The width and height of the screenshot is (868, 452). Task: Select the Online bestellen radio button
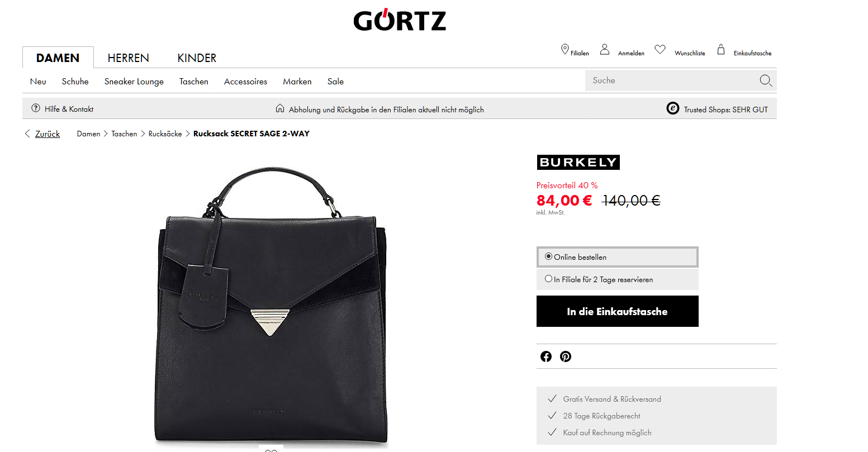point(548,256)
